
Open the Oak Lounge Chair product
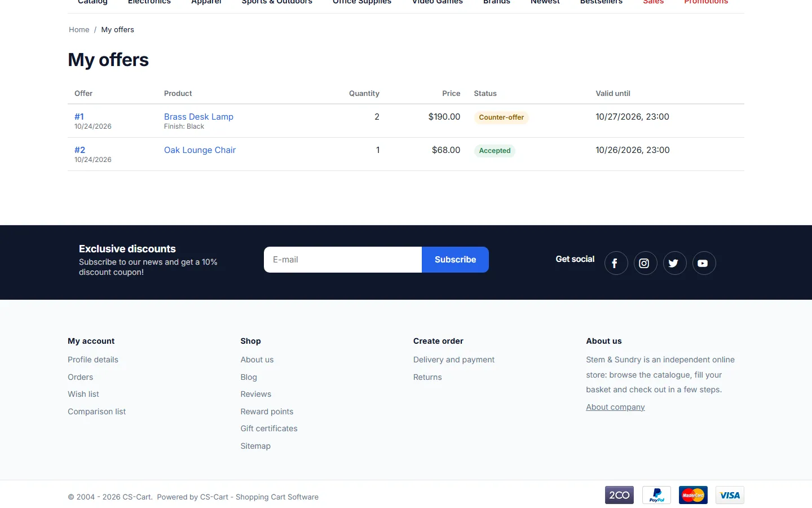coord(200,150)
